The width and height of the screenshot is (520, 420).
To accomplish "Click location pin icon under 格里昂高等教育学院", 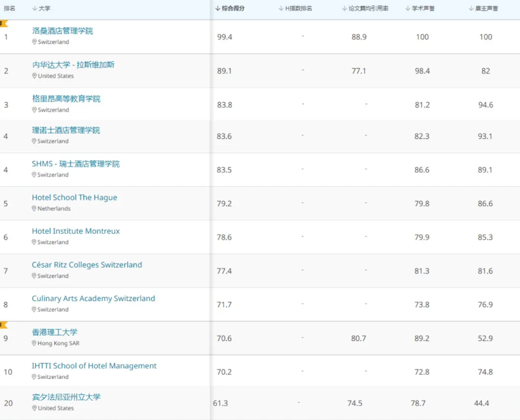I will [34, 110].
